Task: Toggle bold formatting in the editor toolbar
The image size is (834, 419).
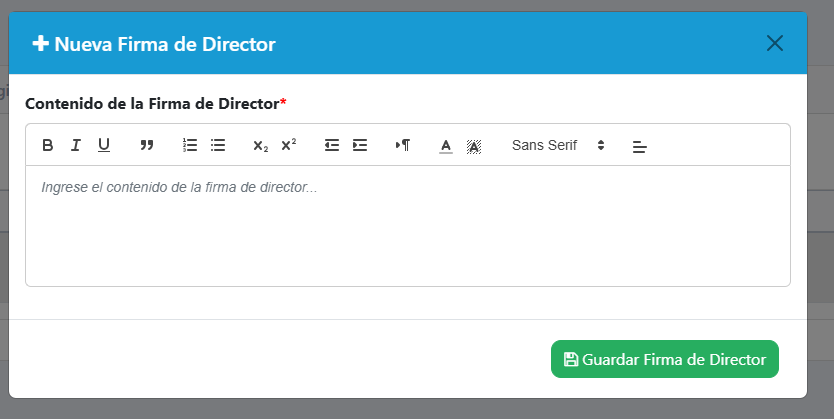Action: point(47,145)
